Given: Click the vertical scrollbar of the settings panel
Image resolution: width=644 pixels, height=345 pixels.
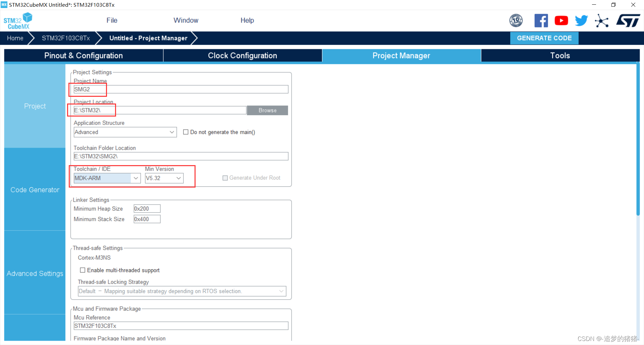Looking at the screenshot, I should tap(638, 139).
